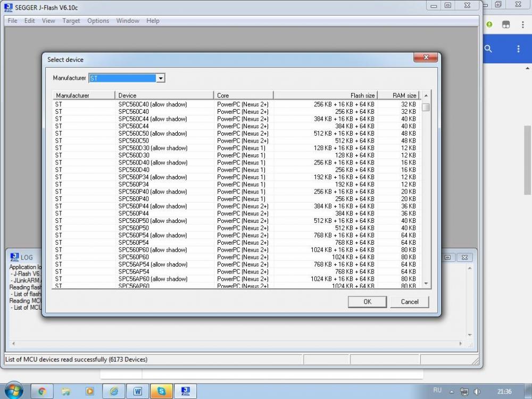
Task: Click the status text about 6173 Devices
Action: coord(76,359)
